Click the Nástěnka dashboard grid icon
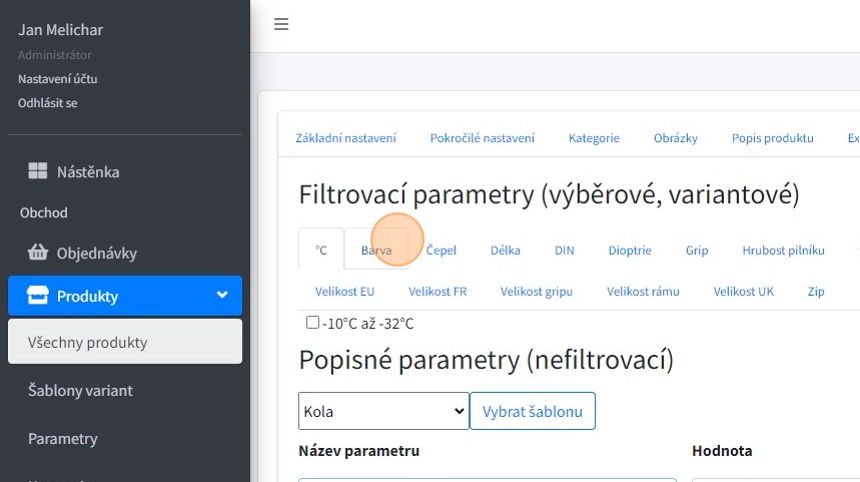The height and width of the screenshot is (482, 860). pos(37,172)
